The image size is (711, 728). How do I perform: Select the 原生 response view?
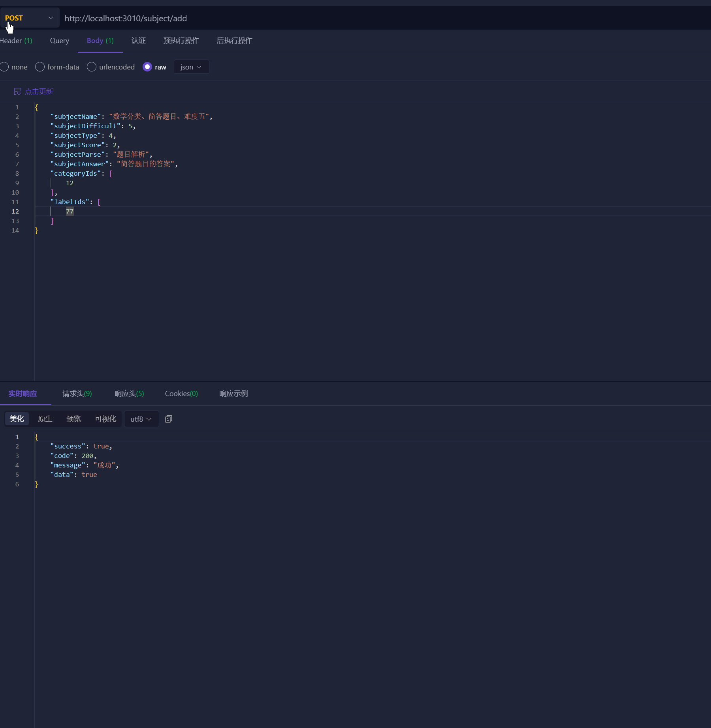pyautogui.click(x=45, y=419)
